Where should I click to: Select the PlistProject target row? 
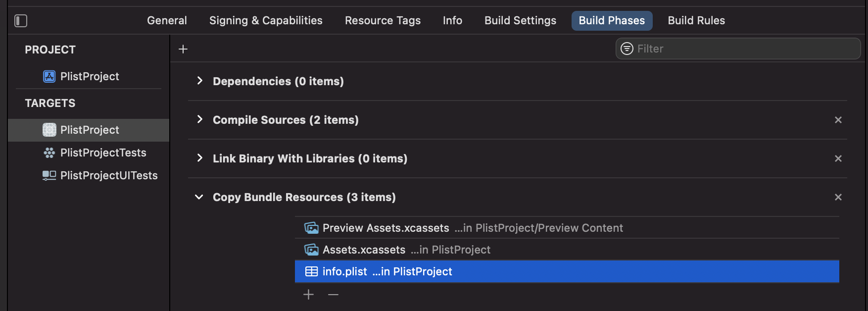89,130
